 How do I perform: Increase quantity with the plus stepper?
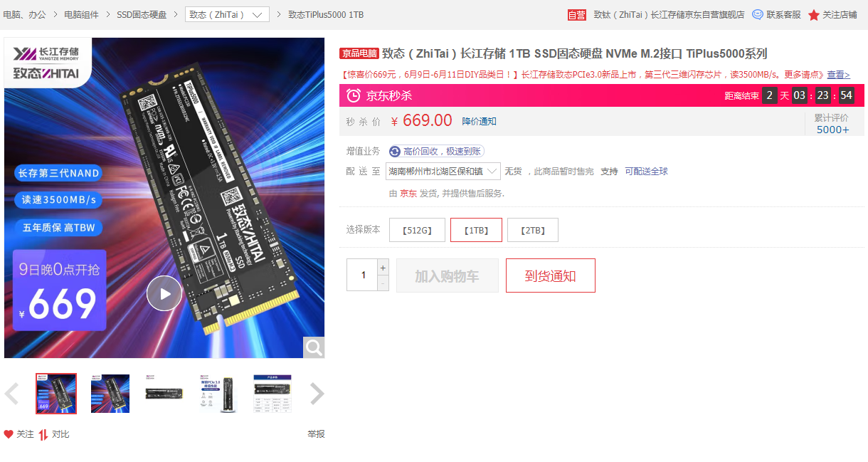(x=383, y=268)
